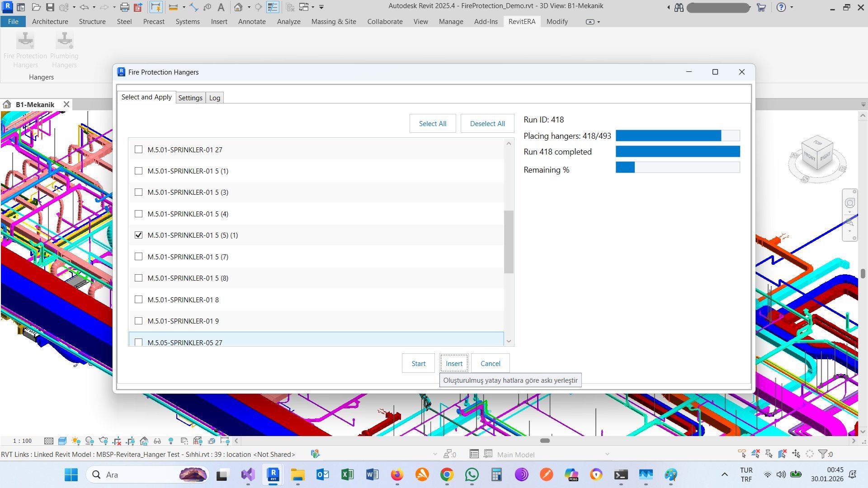Image resolution: width=868 pixels, height=488 pixels.
Task: Enable the M.5.01-SPRINKLER-01 8 checkbox
Action: tap(139, 300)
